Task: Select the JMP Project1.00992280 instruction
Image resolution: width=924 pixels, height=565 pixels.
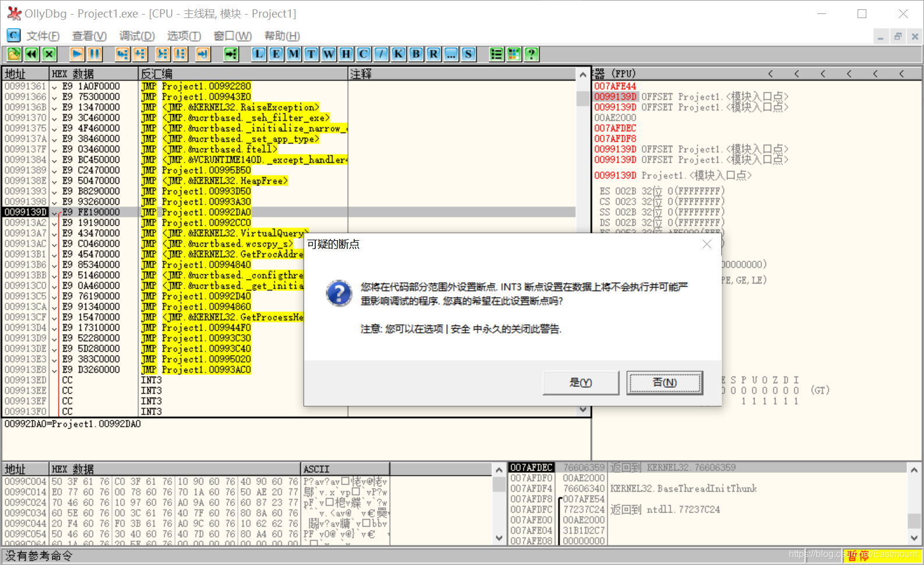Action: click(x=196, y=86)
